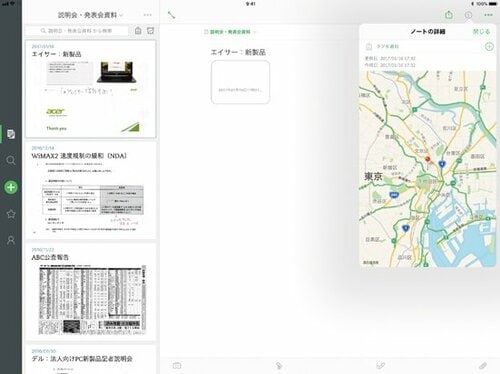
Task: Open the Notes section in sidebar
Action: [x=11, y=134]
